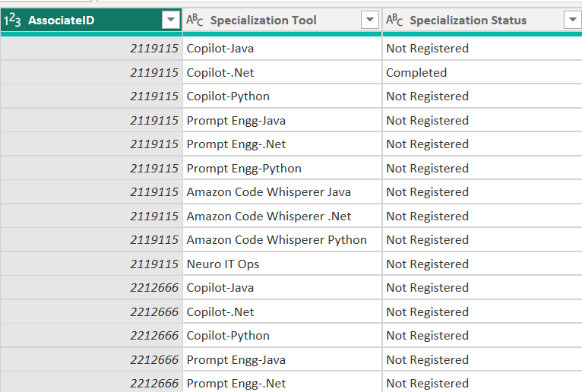Click Prompt Engg-.Net cell in 2212666 row
Viewport: 582px width, 392px height.
(x=282, y=382)
